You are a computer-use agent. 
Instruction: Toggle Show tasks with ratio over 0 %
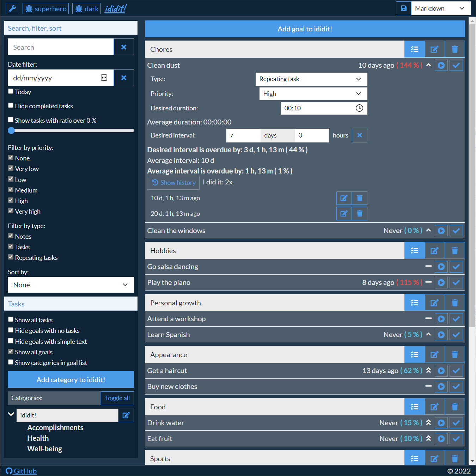coord(11,120)
